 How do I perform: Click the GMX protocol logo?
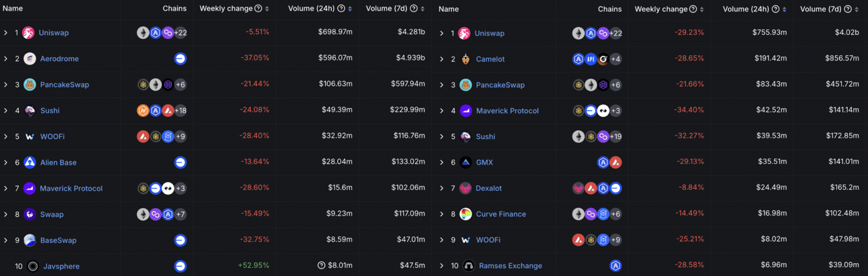466,163
